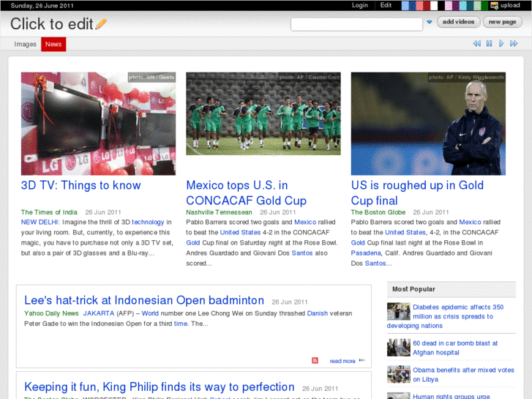Open 'Human rights groups urge' story
The image size is (532, 399).
point(452,396)
